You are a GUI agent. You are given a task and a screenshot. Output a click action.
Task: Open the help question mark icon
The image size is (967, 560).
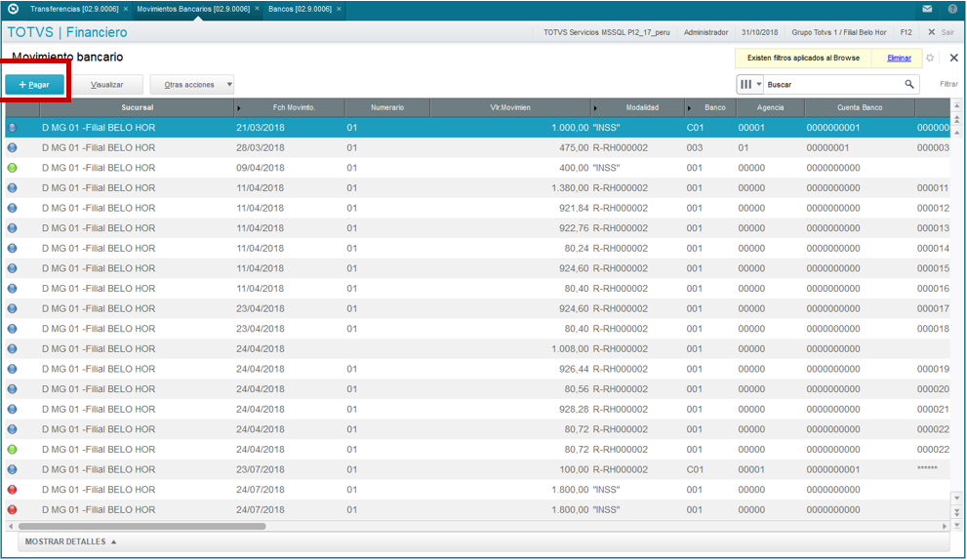[952, 9]
